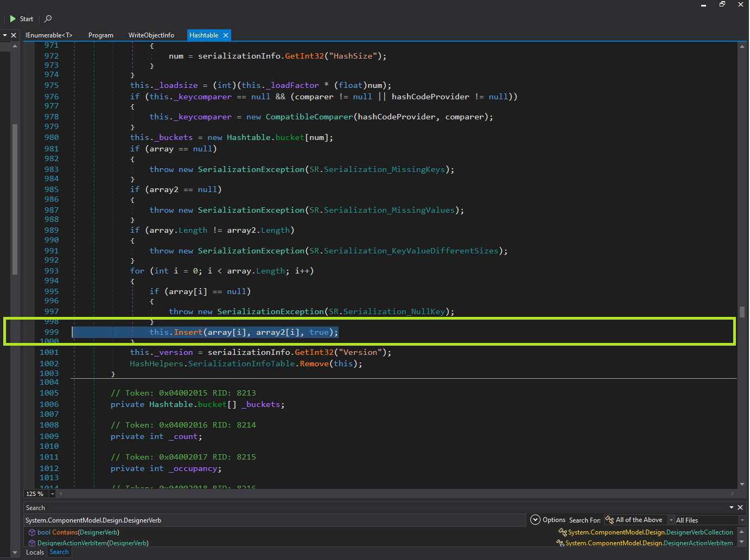
Task: Click the left panel scroll down arrow
Action: click(15, 553)
